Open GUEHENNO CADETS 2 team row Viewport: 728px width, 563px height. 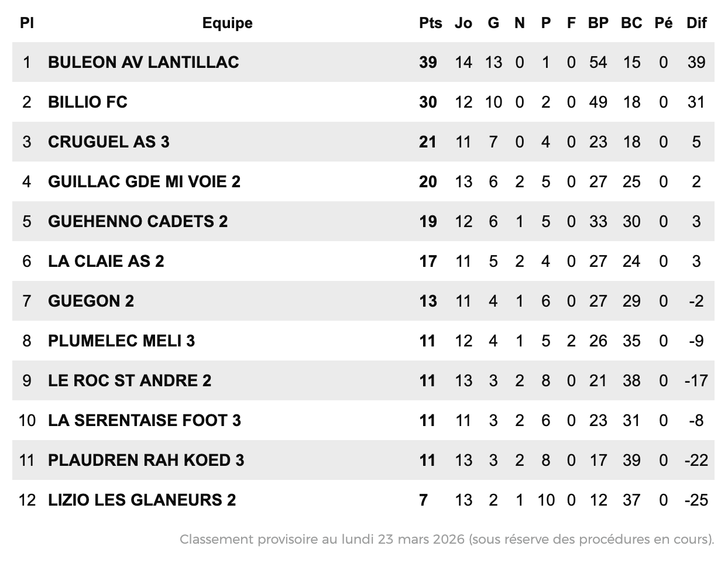coord(138,221)
